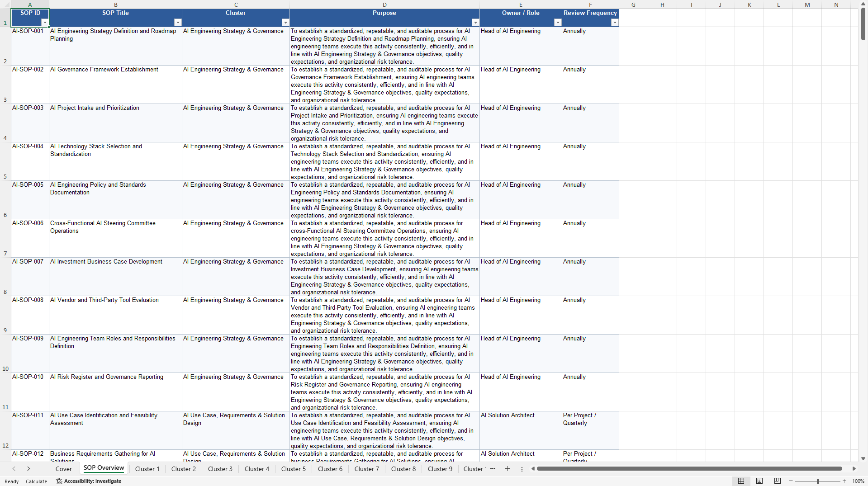
Task: Select cell AI-SOP-007
Action: [30, 277]
